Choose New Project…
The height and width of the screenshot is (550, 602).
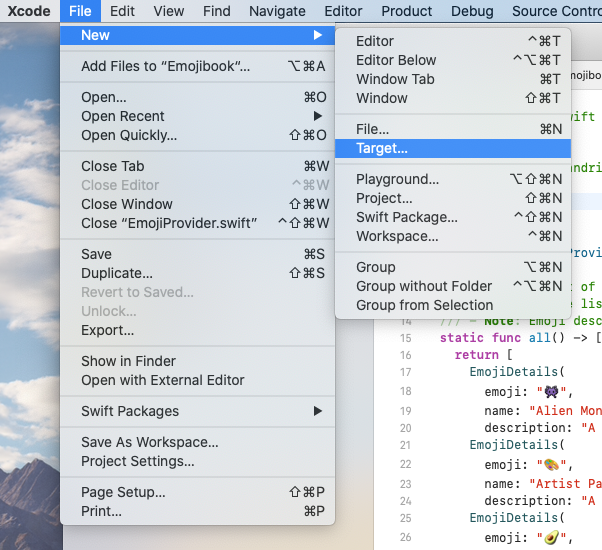pyautogui.click(x=453, y=198)
